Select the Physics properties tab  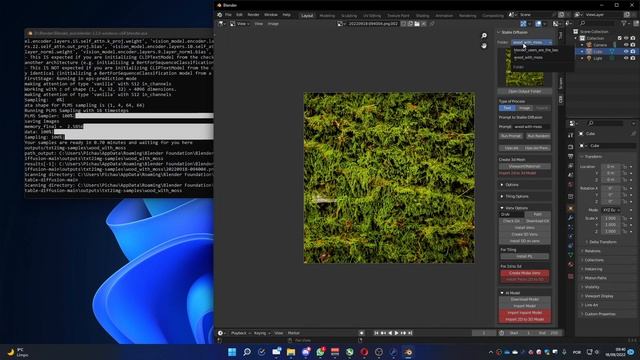pos(571,236)
